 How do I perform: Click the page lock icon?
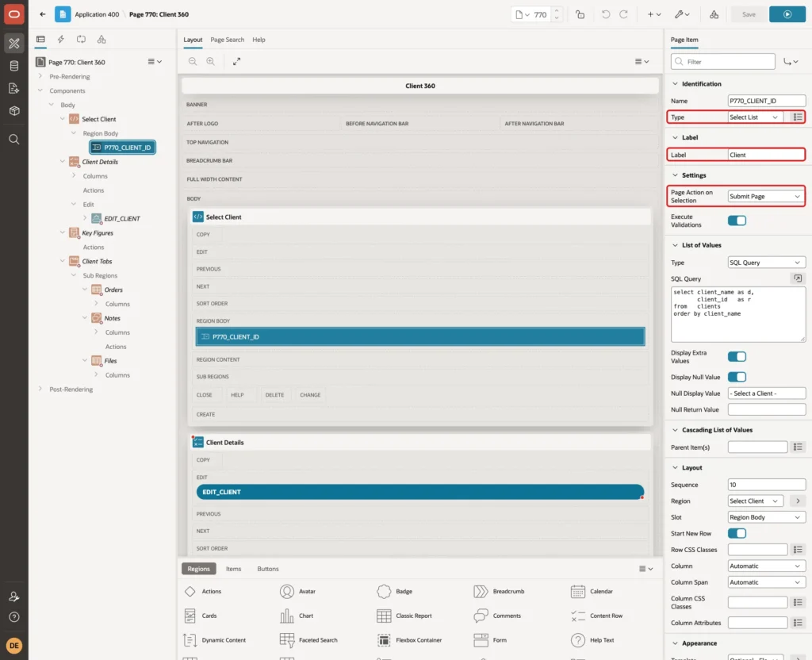point(580,14)
